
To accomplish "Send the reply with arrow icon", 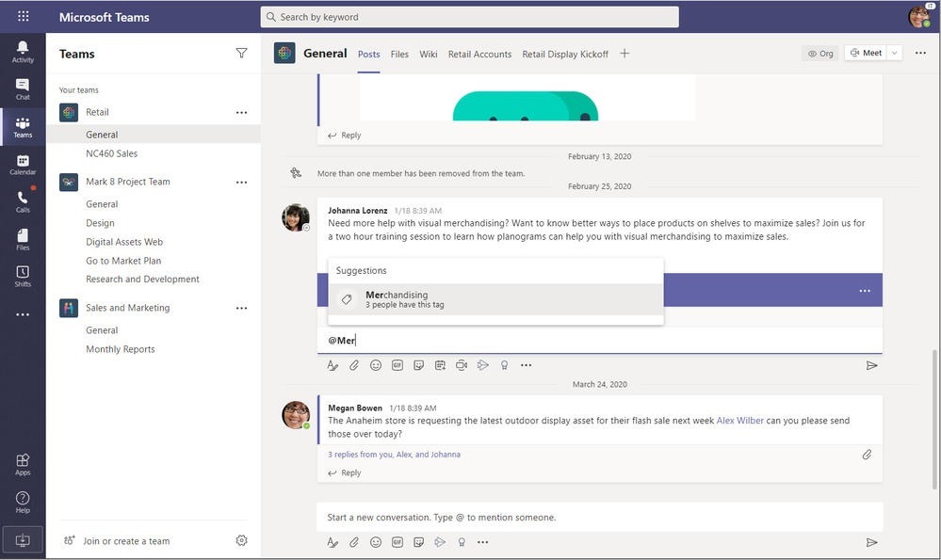I will 871,365.
